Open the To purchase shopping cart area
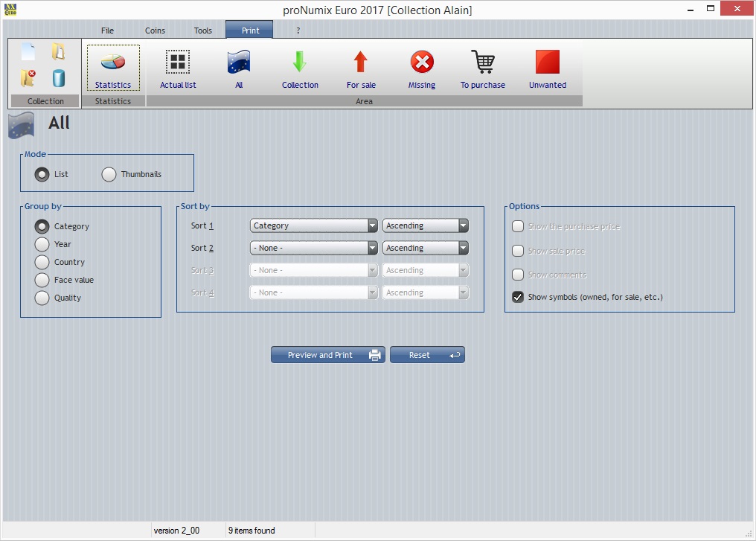The height and width of the screenshot is (541, 756). tap(482, 63)
